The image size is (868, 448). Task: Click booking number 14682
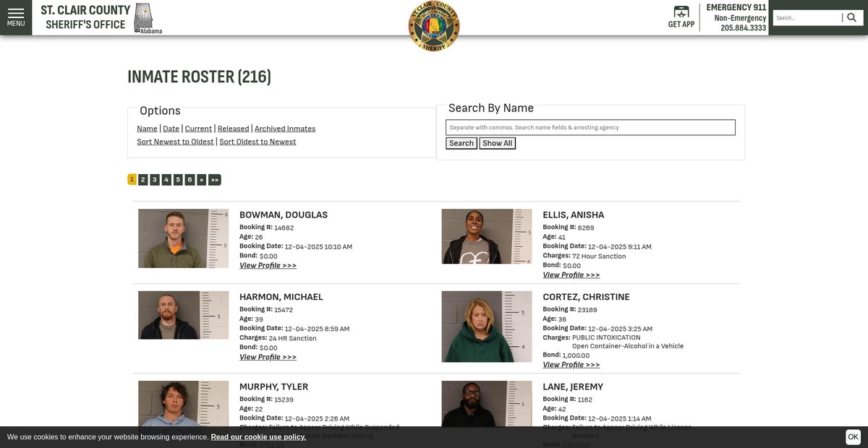pyautogui.click(x=284, y=228)
